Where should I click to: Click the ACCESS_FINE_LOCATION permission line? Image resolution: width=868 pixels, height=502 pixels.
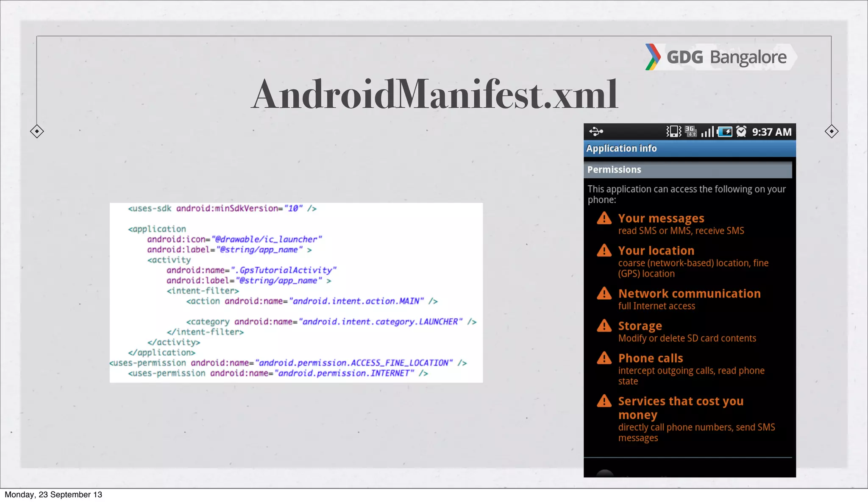(288, 363)
